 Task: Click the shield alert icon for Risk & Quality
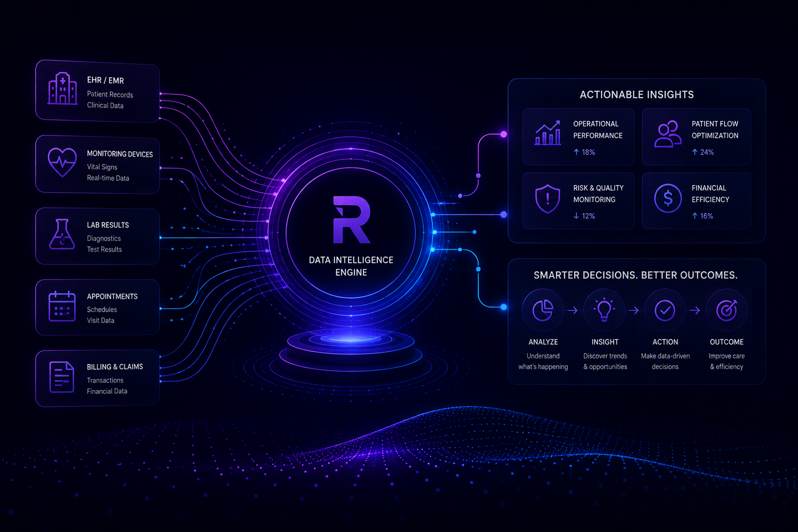(548, 199)
